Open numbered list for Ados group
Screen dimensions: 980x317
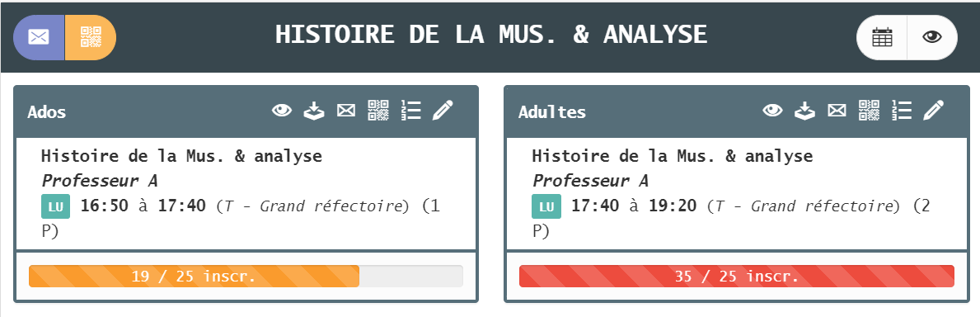410,111
